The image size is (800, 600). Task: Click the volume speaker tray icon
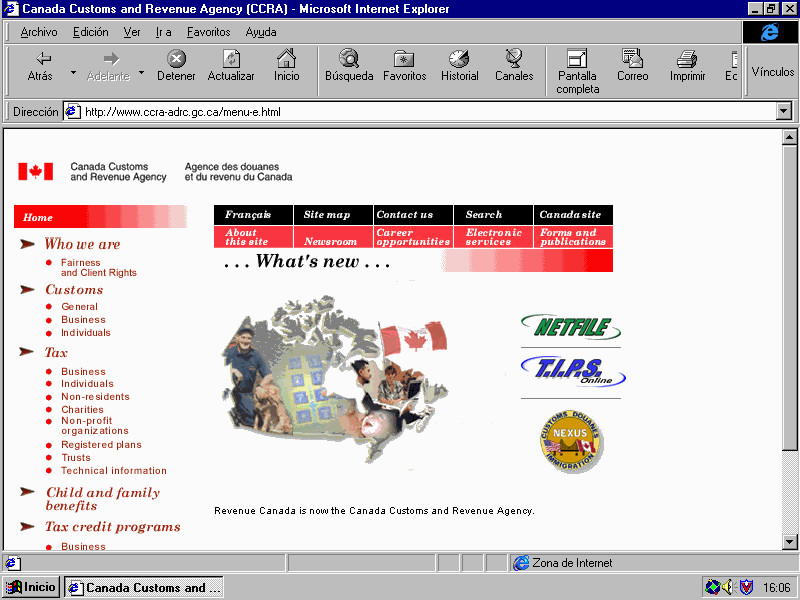[728, 587]
